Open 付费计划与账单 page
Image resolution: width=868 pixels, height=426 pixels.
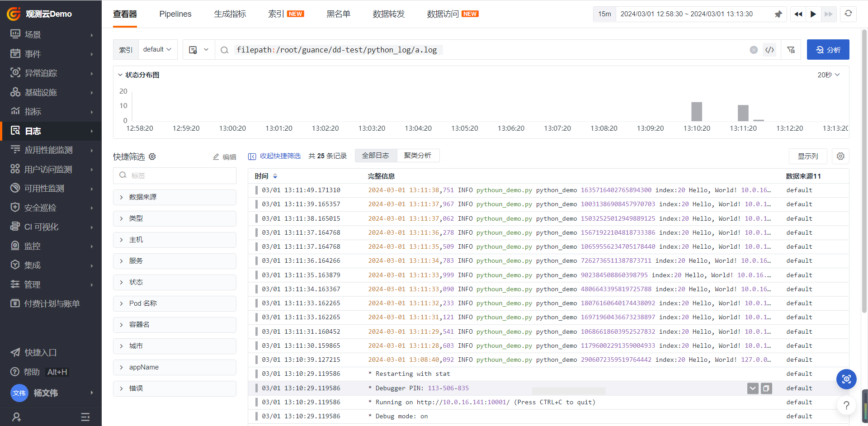click(51, 303)
